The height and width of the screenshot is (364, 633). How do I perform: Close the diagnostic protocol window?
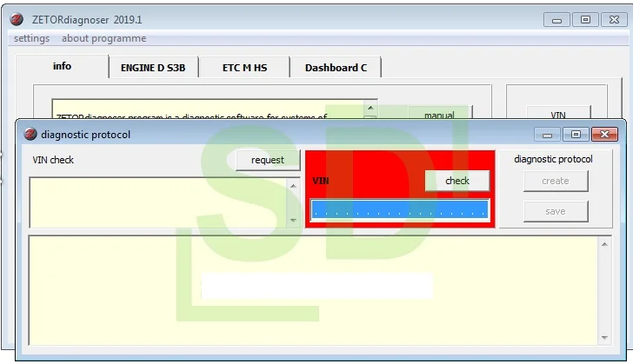click(x=604, y=135)
